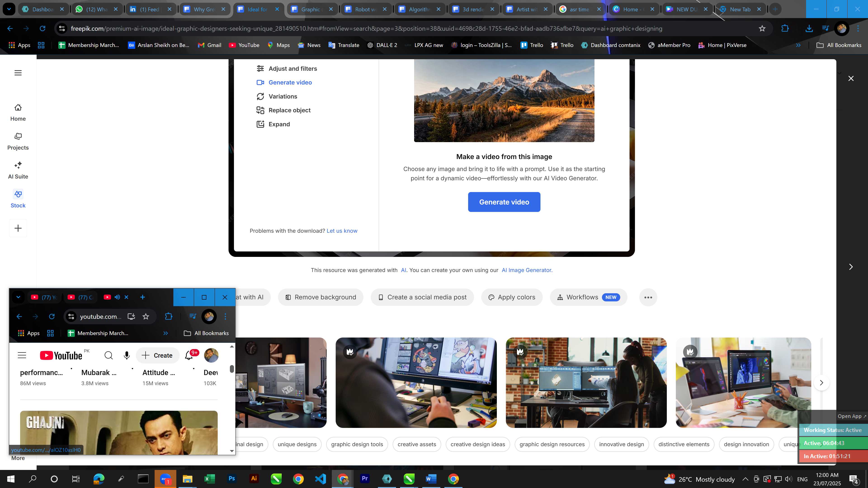868x488 pixels.
Task: Click the YouTube Create button
Action: point(157,355)
